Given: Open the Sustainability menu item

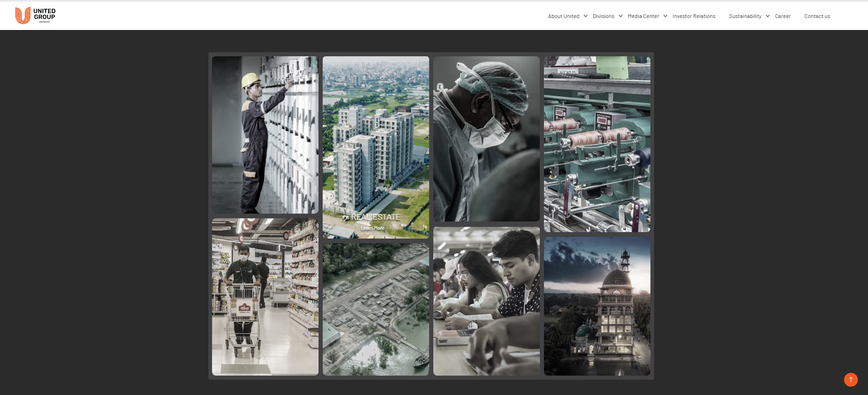Looking at the screenshot, I should (744, 16).
